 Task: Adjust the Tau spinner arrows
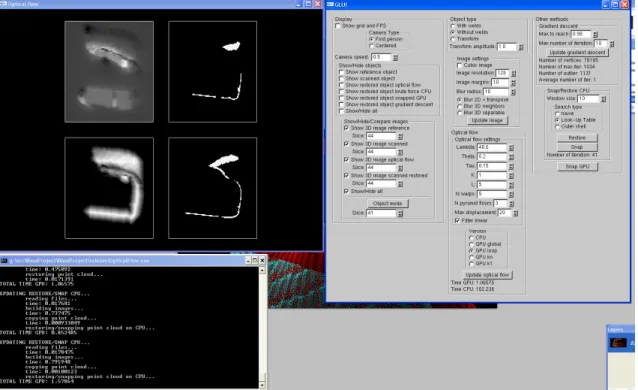(511, 167)
